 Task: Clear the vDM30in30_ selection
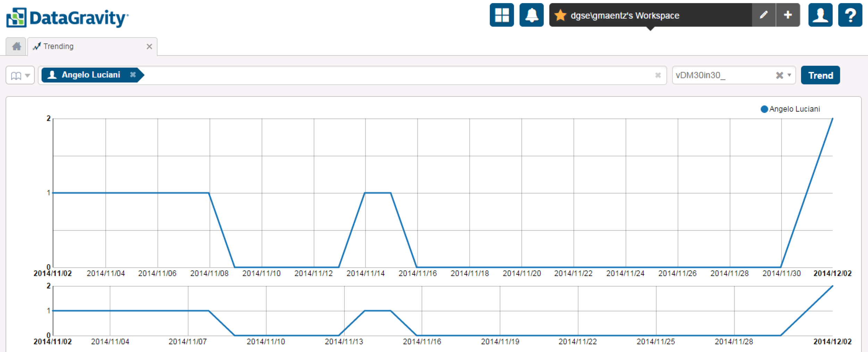pyautogui.click(x=779, y=75)
